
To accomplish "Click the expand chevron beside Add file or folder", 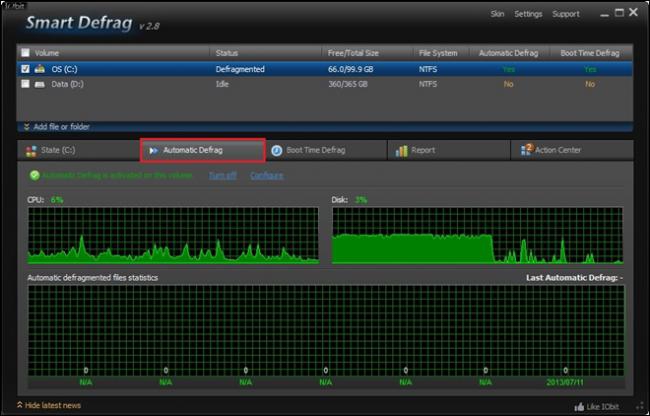I will pyautogui.click(x=27, y=126).
